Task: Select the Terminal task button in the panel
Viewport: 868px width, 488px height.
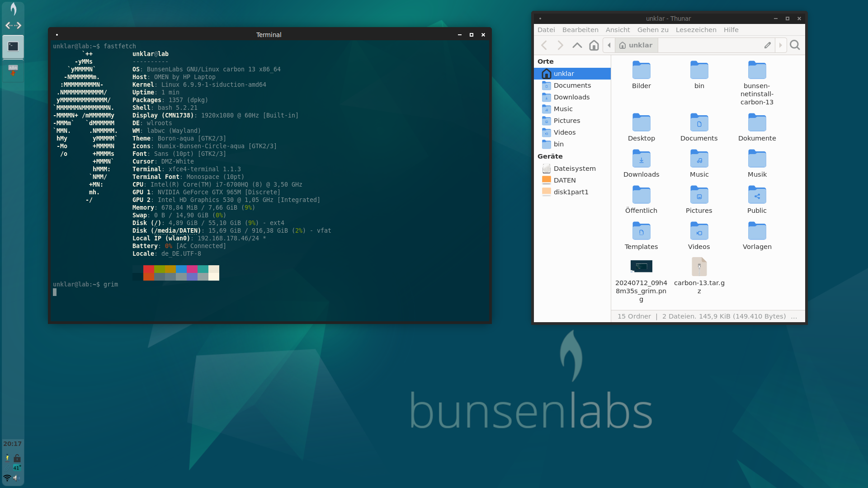Action: pos(13,47)
